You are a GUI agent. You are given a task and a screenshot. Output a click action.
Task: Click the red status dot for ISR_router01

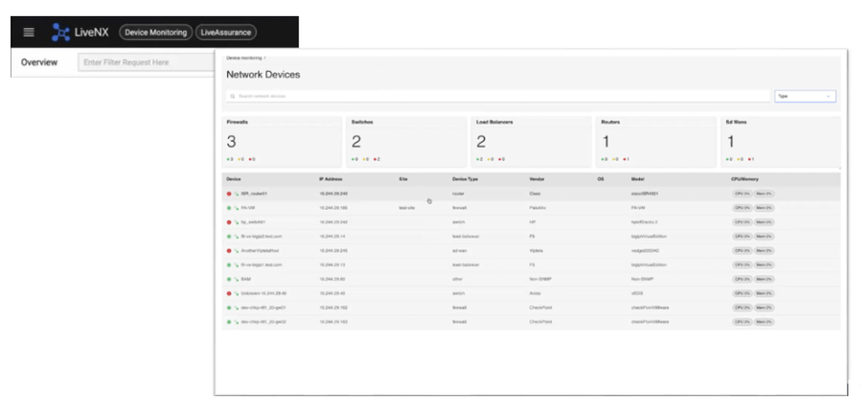(229, 194)
